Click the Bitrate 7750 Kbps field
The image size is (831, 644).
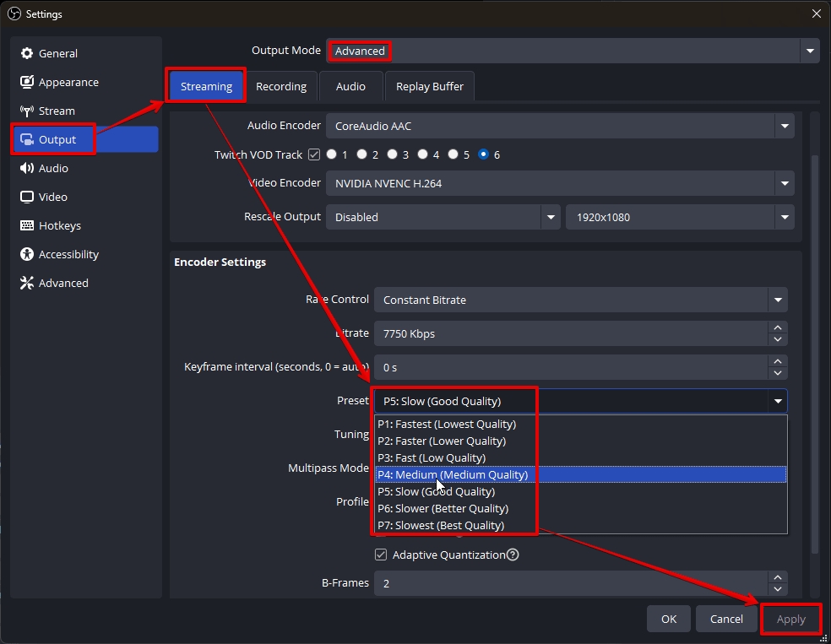click(x=571, y=333)
